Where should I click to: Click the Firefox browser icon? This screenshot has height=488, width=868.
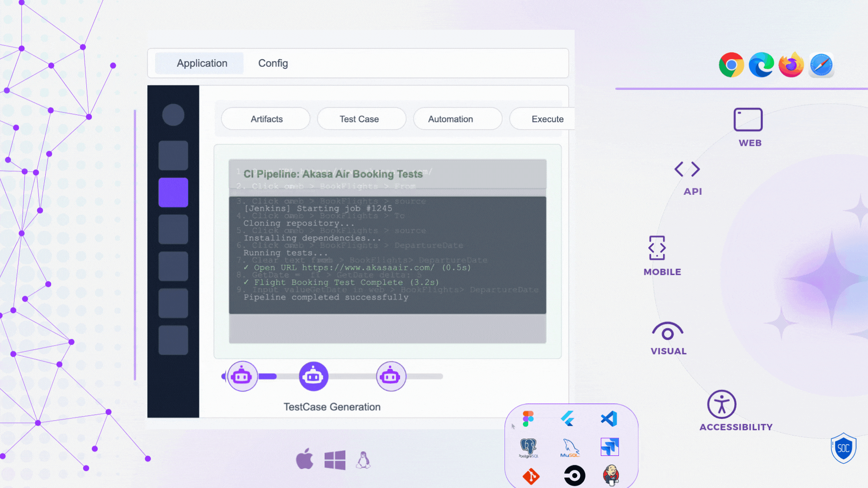coord(791,65)
